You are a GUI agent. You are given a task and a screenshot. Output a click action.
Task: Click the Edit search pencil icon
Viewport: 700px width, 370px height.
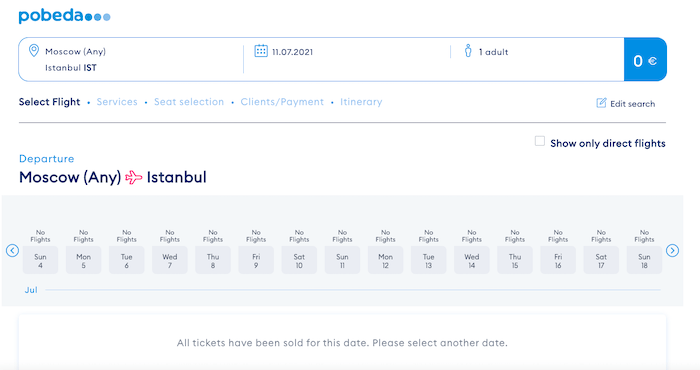click(x=601, y=103)
